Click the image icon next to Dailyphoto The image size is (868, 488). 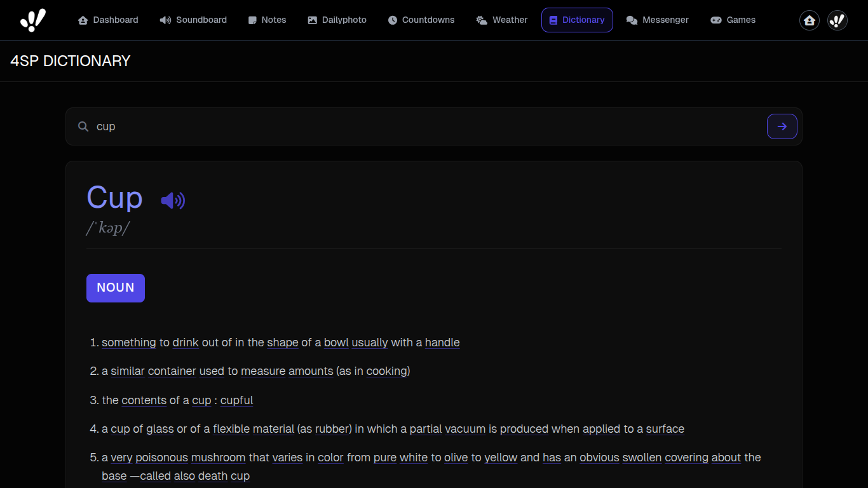click(x=311, y=20)
